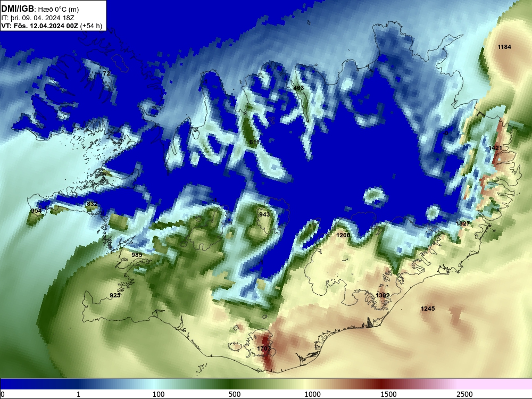
Task: Click the map value 1245 offshore
Action: pos(428,309)
